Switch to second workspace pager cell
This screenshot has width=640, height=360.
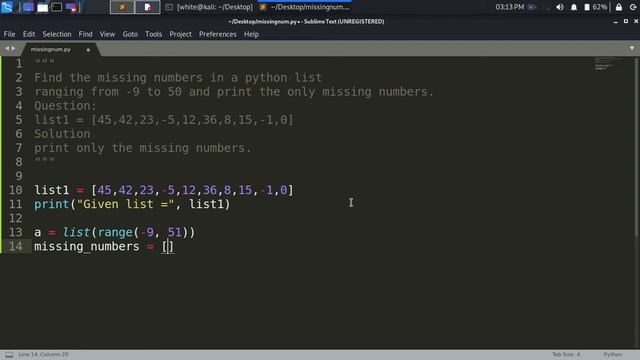(147, 7)
